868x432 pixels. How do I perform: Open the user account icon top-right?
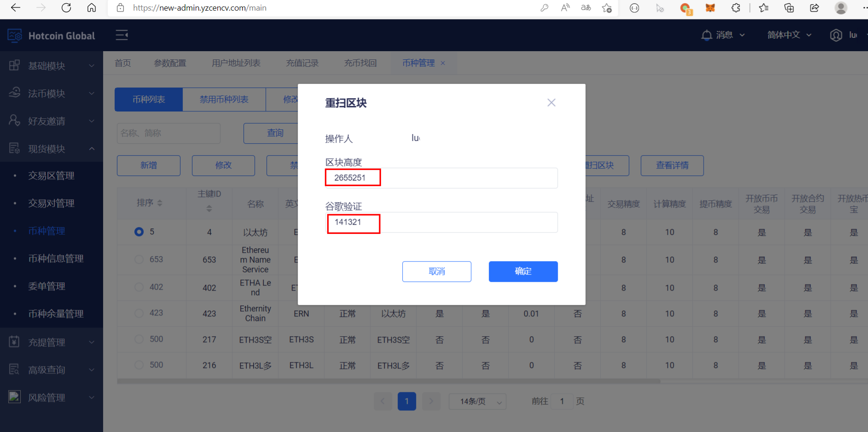click(x=836, y=35)
